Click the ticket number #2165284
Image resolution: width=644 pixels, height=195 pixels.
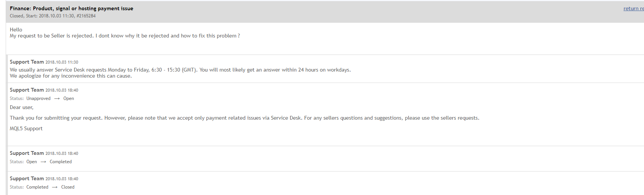click(86, 16)
